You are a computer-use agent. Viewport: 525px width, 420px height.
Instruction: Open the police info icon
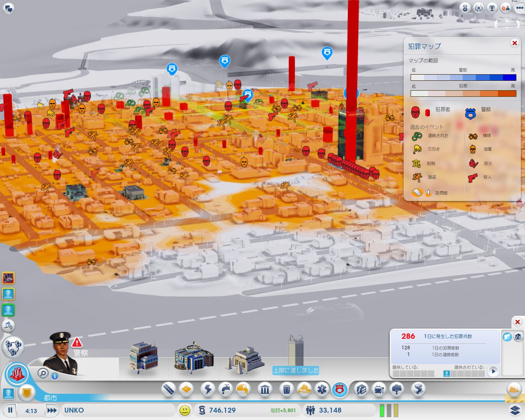tap(55, 376)
